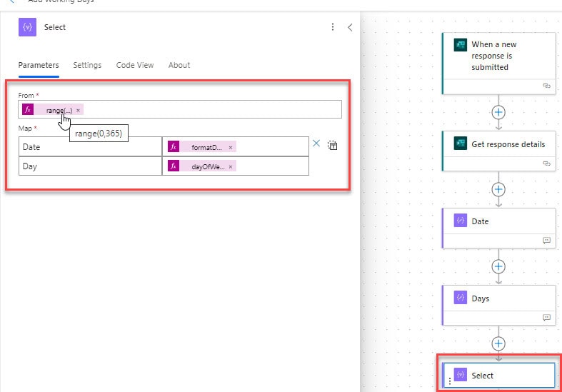Click the Select card's action icon
The width and height of the screenshot is (562, 392).
point(461,375)
